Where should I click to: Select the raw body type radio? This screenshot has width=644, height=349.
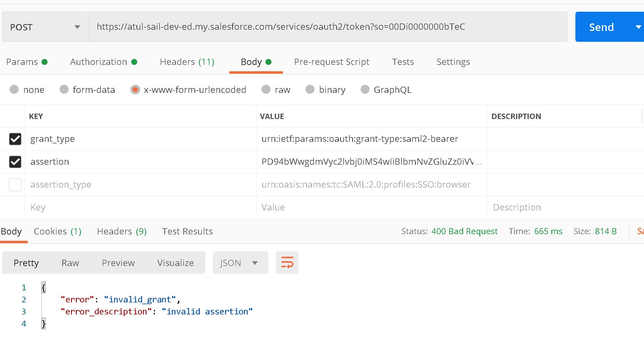[266, 90]
